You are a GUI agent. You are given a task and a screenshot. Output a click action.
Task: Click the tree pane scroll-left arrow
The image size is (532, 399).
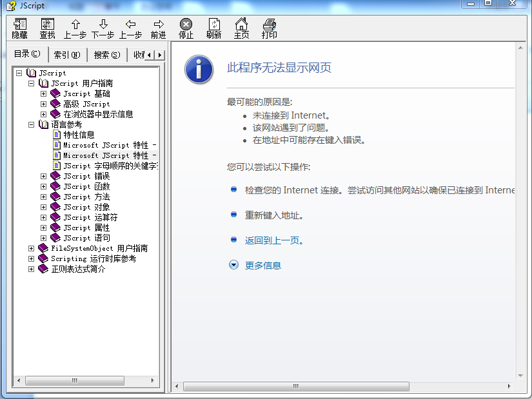point(19,380)
